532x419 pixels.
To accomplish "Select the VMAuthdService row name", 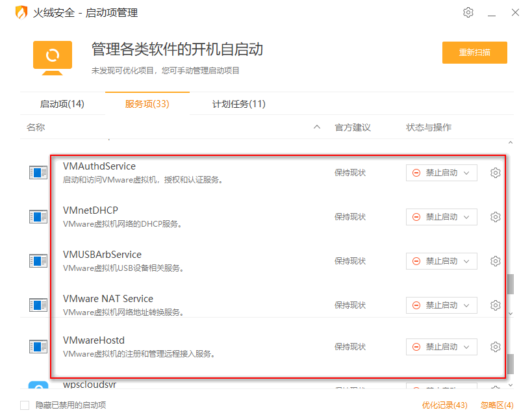I will [99, 166].
